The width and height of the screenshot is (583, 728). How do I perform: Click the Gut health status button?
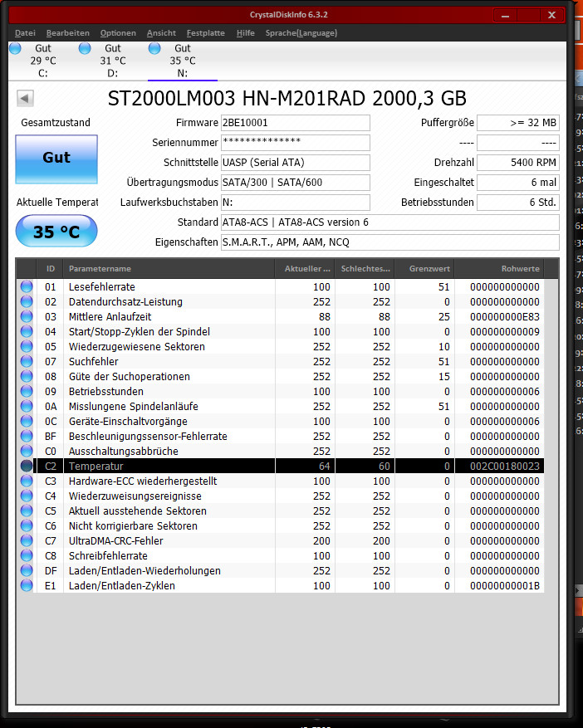click(56, 159)
